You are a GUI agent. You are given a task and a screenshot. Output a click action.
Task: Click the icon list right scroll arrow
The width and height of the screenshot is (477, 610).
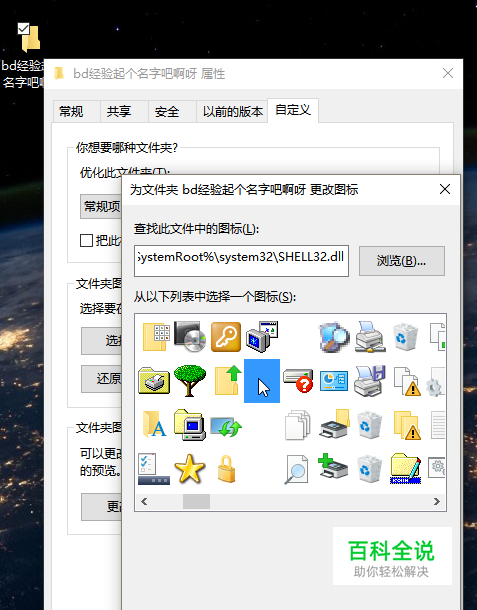point(437,501)
